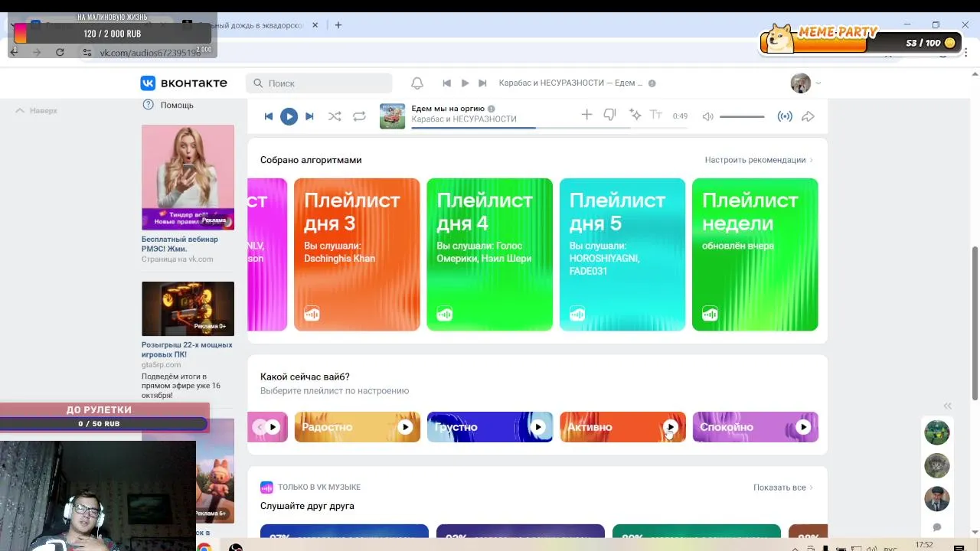Open chat with second avatar in sidebar
The image size is (980, 551).
[936, 465]
